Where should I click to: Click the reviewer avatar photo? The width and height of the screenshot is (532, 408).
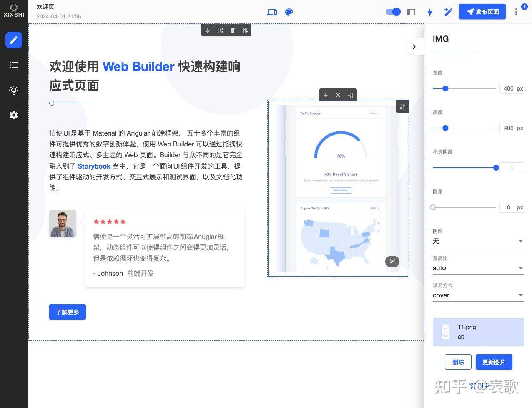point(63,224)
